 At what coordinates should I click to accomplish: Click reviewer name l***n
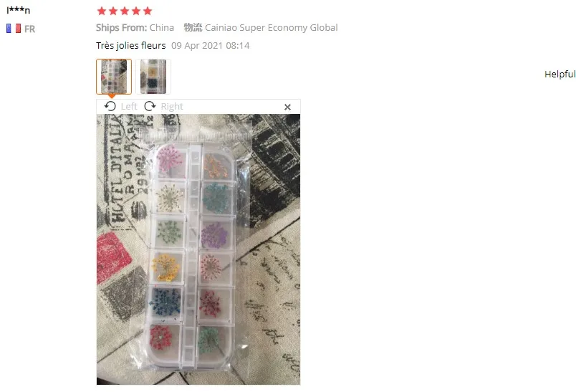pos(18,10)
